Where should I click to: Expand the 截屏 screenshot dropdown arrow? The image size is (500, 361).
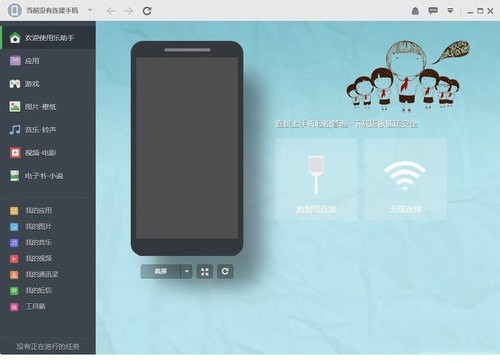(186, 272)
